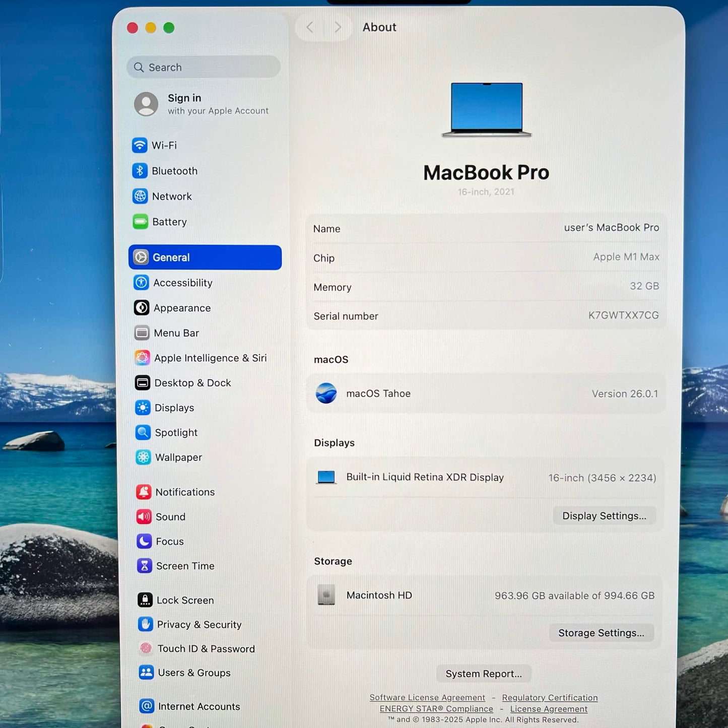728x728 pixels.
Task: Open the Network globe icon
Action: tap(140, 196)
